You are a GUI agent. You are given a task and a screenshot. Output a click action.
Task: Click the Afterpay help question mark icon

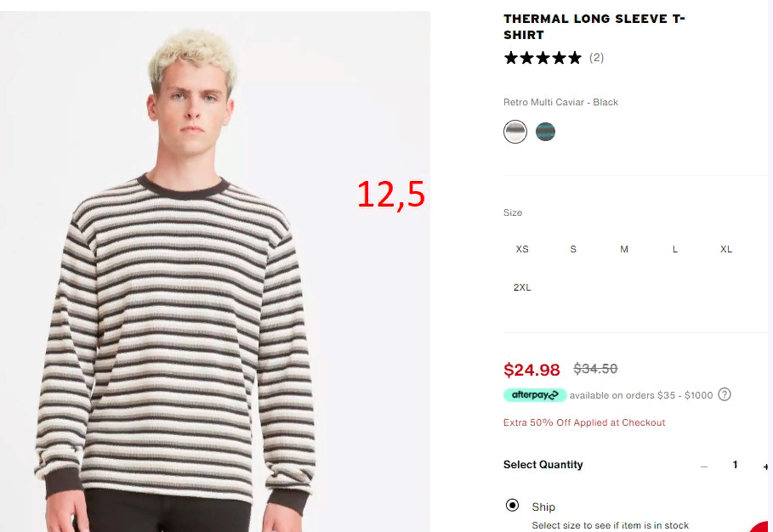725,394
